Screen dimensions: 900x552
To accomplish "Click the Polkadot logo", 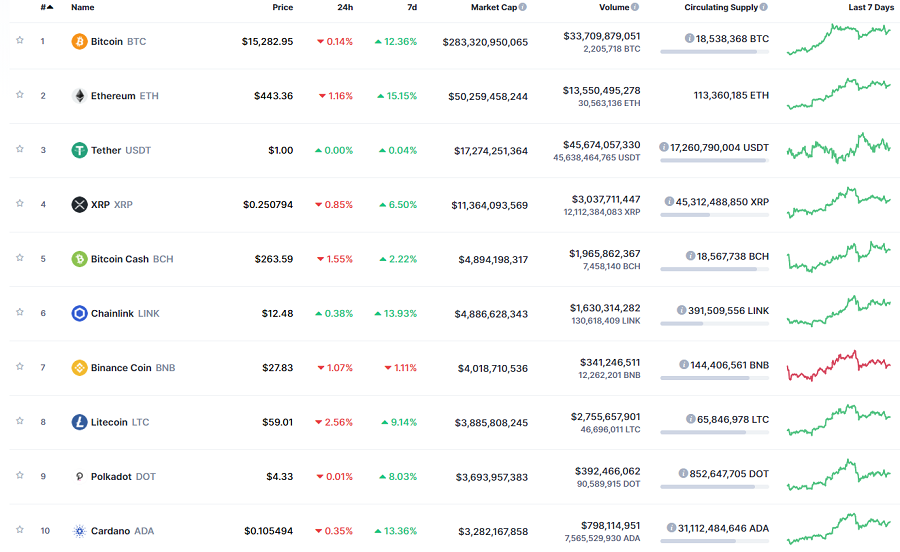I will (79, 476).
